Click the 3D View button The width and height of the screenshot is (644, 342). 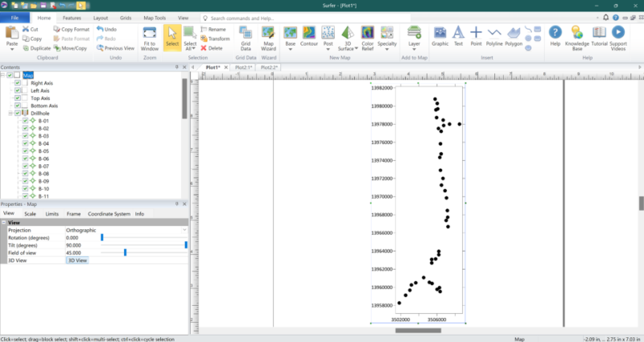[x=77, y=260]
